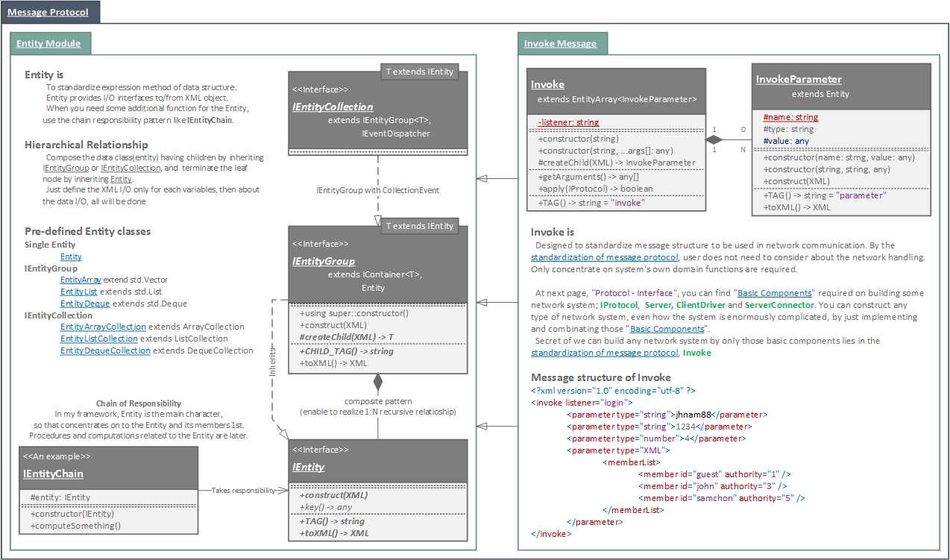950x560 pixels.
Task: Click the Entity link under Single Entity
Action: tap(71, 257)
